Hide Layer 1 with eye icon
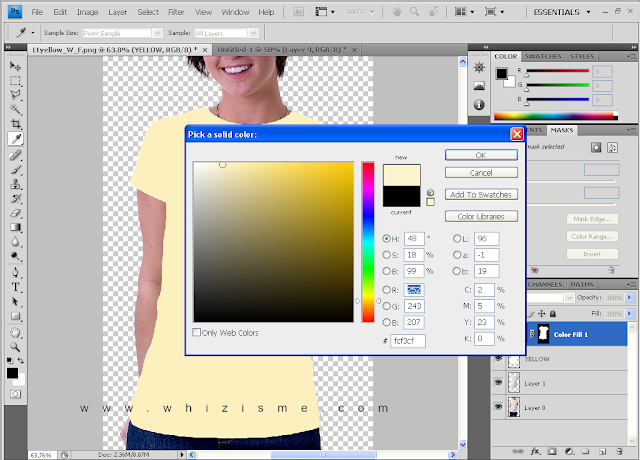 498,382
